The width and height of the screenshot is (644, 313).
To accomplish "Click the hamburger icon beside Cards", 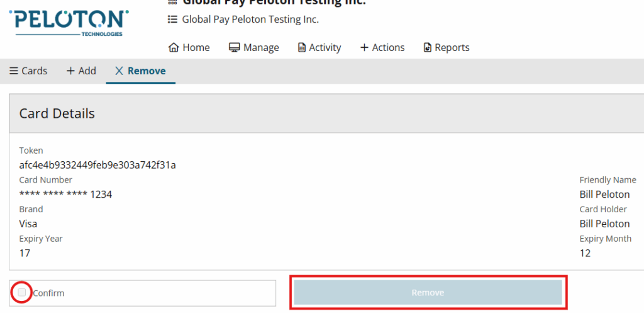I will pos(14,71).
